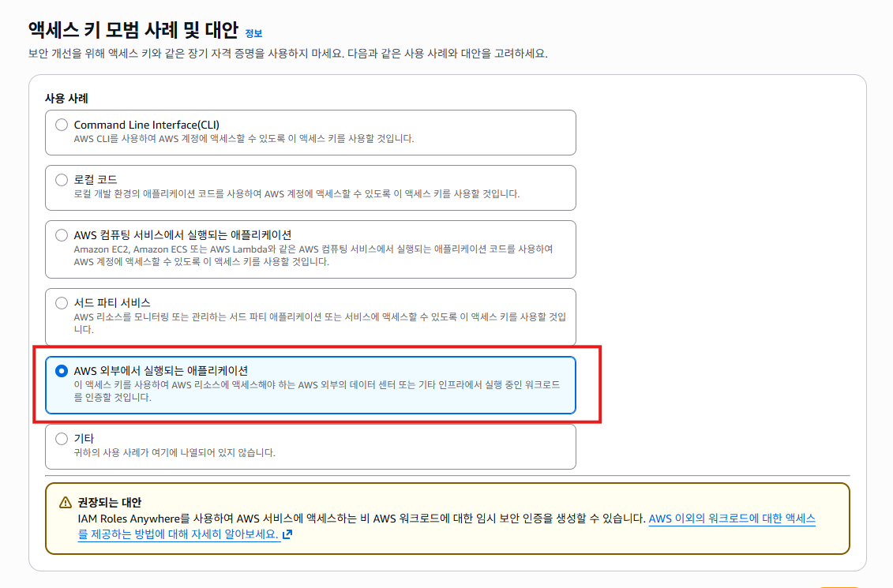Open the AWS 이외의 워크로드에 대한 액세스 link
Image resolution: width=893 pixels, height=588 pixels.
pos(731,519)
